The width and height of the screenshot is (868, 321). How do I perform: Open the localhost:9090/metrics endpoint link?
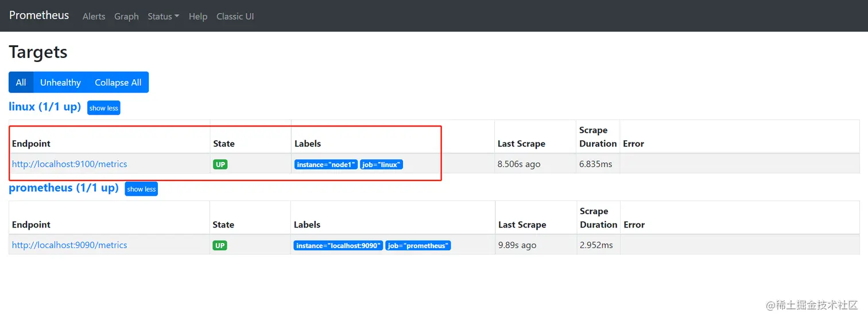coord(69,245)
